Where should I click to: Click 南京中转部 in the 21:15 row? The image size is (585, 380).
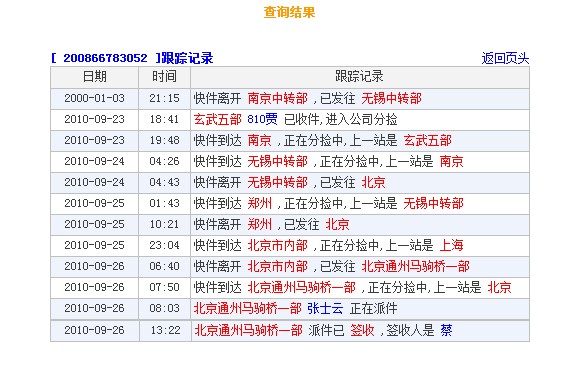[278, 98]
